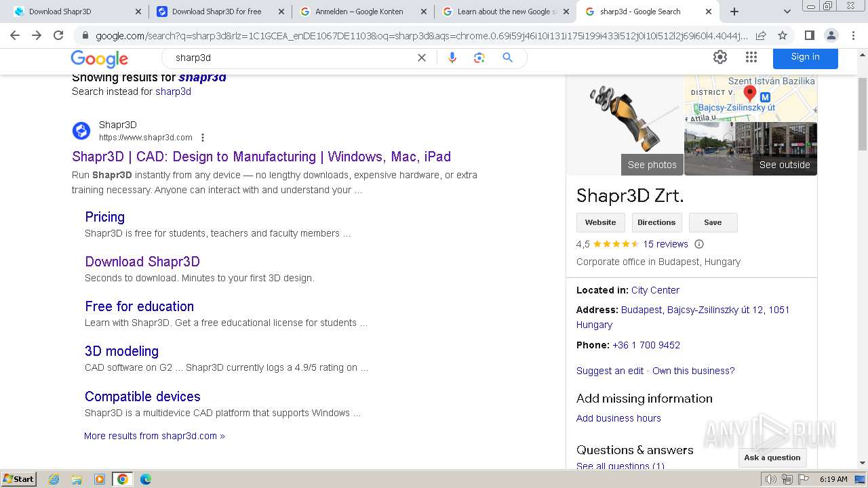
Task: Open the Compatible devices sitelink
Action: 142,396
